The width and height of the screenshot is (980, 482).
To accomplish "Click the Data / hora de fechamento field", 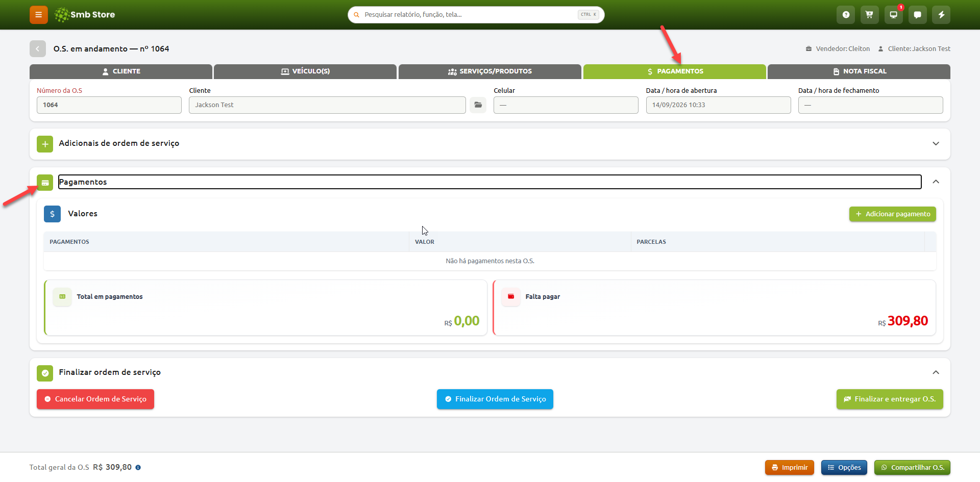I will [x=871, y=105].
